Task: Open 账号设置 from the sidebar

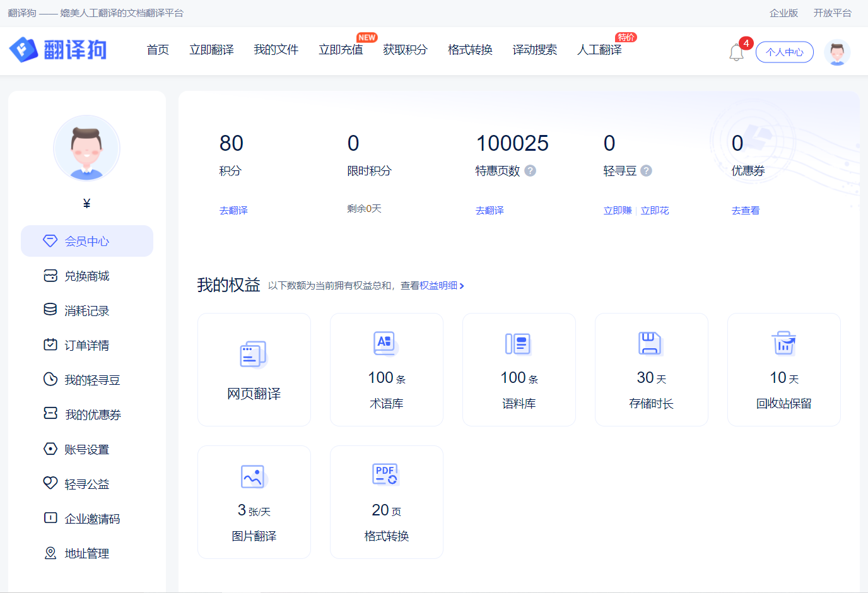Action: [87, 450]
